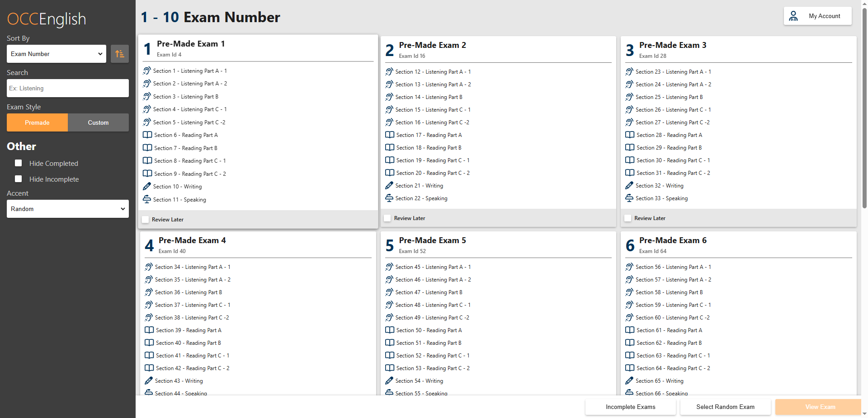Click Section 53 - Reading Part C - 2
Screen dimensions: 868x418
[x=433, y=368]
